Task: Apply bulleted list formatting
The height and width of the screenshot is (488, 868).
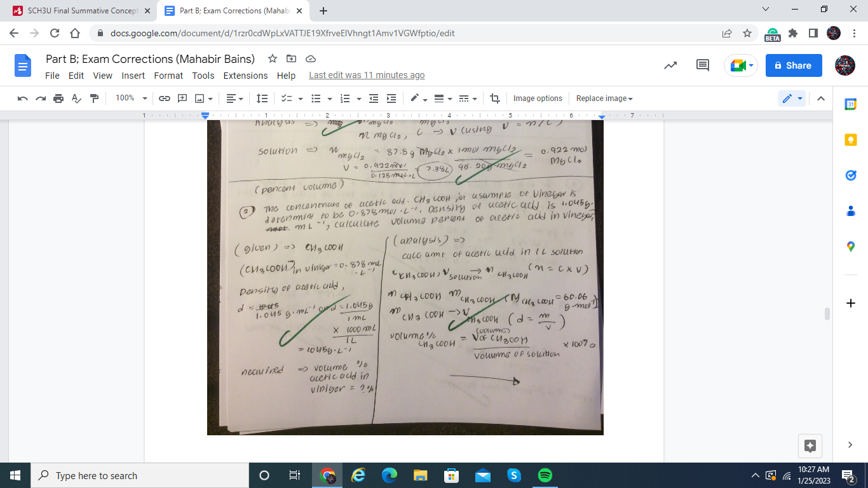Action: pyautogui.click(x=316, y=98)
